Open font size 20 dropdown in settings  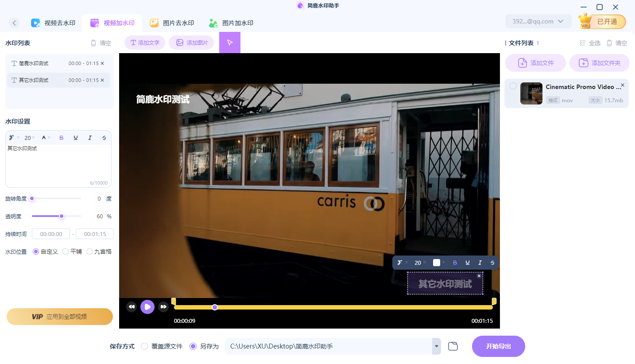[30, 138]
